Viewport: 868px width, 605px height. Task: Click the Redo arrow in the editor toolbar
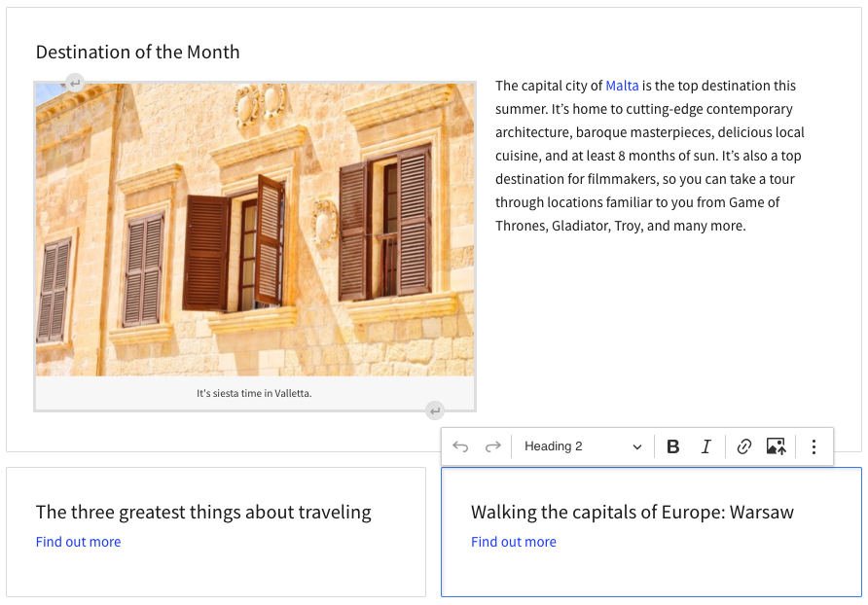(x=492, y=445)
